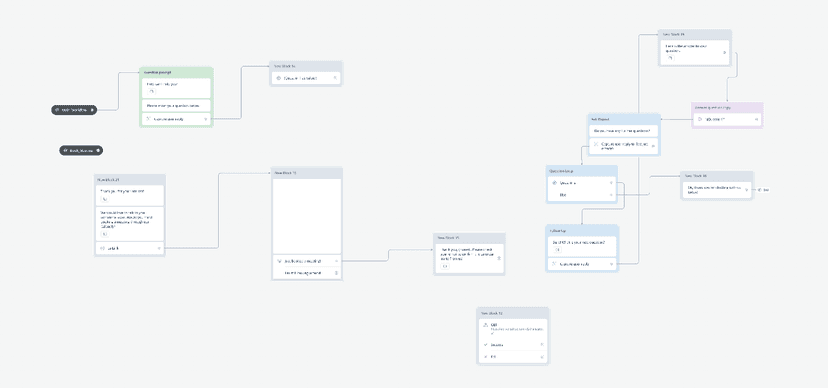828x388 pixels.
Task: Click the capture icon in the bottom blue block's last row
Action: (554, 264)
